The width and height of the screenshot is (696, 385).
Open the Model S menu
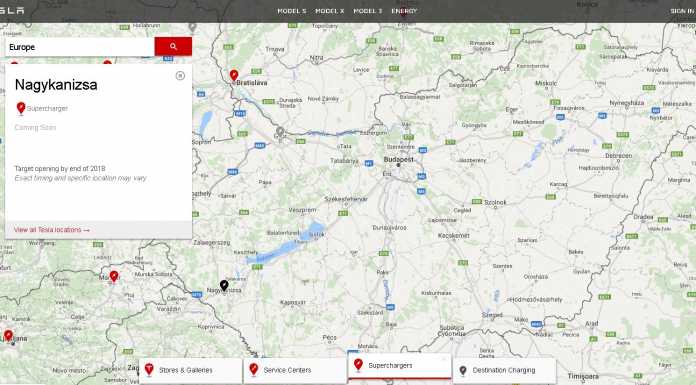292,11
